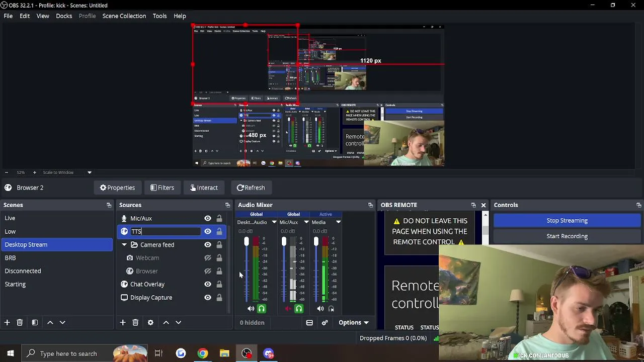Undock the Controls panel
The height and width of the screenshot is (362, 644).
coord(638,205)
